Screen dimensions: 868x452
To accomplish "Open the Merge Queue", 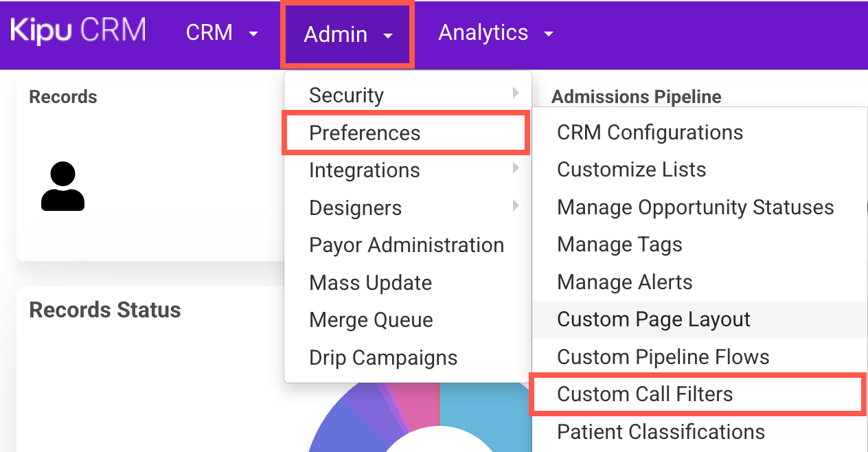I will 371,319.
